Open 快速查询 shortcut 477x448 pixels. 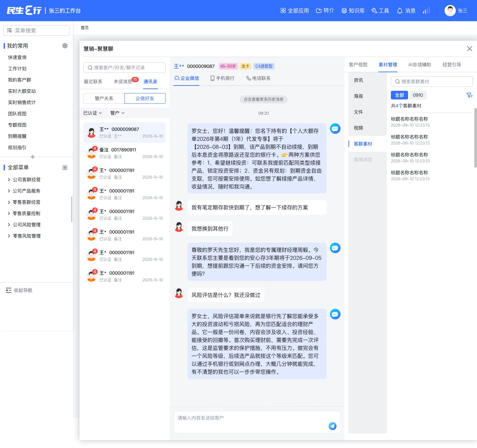click(x=17, y=57)
